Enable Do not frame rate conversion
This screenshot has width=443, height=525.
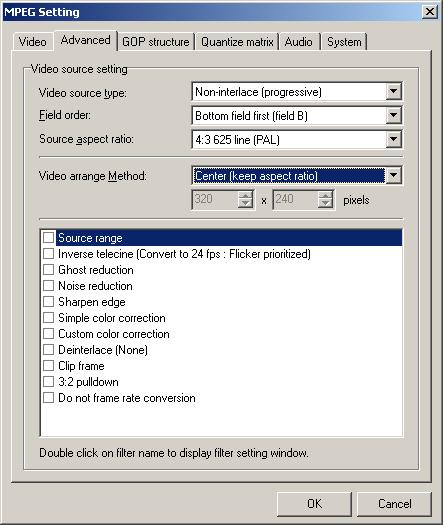[x=49, y=398]
